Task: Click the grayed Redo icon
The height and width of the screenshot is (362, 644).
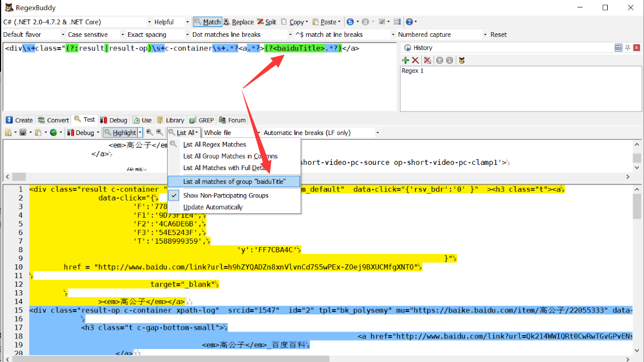Action: point(365,22)
